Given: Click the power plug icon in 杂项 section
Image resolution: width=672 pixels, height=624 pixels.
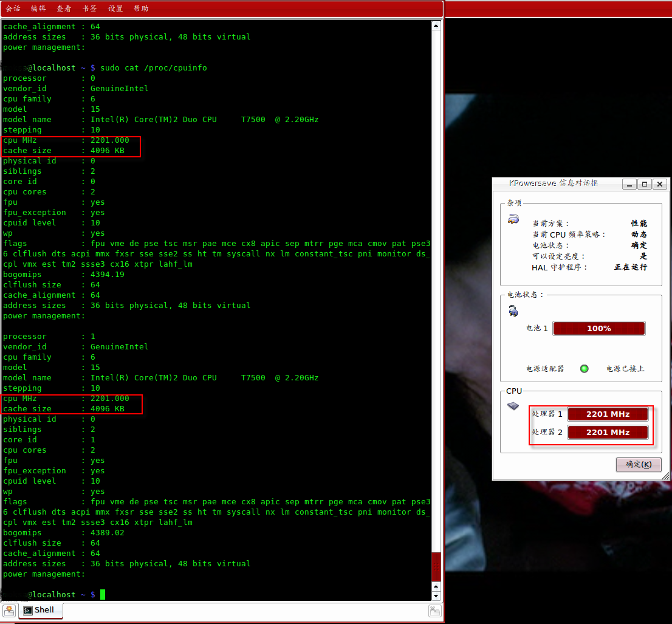Looking at the screenshot, I should [x=513, y=219].
